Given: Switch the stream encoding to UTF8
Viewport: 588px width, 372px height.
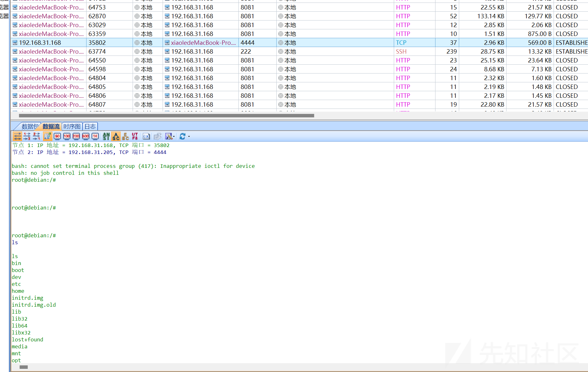Looking at the screenshot, I should tap(135, 136).
